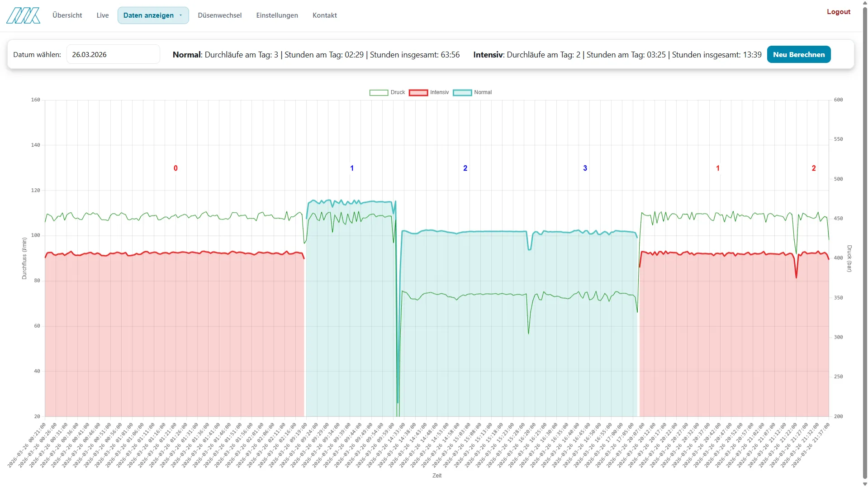This screenshot has height=487, width=868.
Task: Go to the Live view
Action: [x=103, y=15]
